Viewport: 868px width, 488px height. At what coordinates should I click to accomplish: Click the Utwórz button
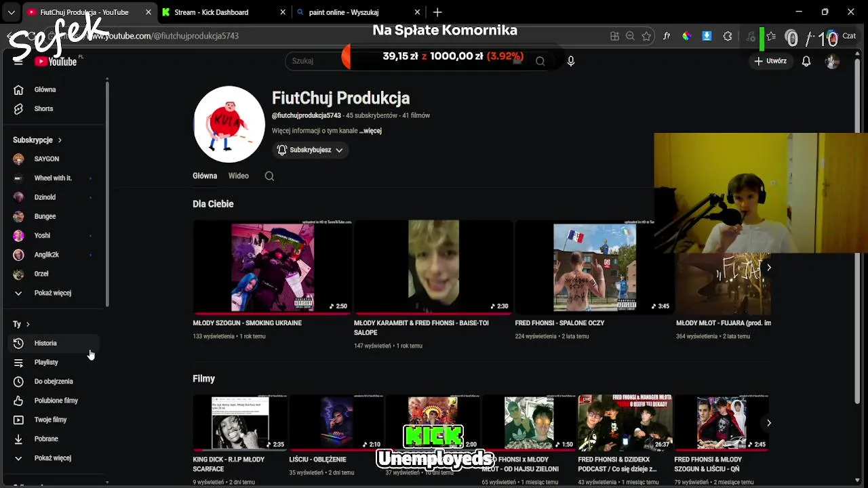770,61
